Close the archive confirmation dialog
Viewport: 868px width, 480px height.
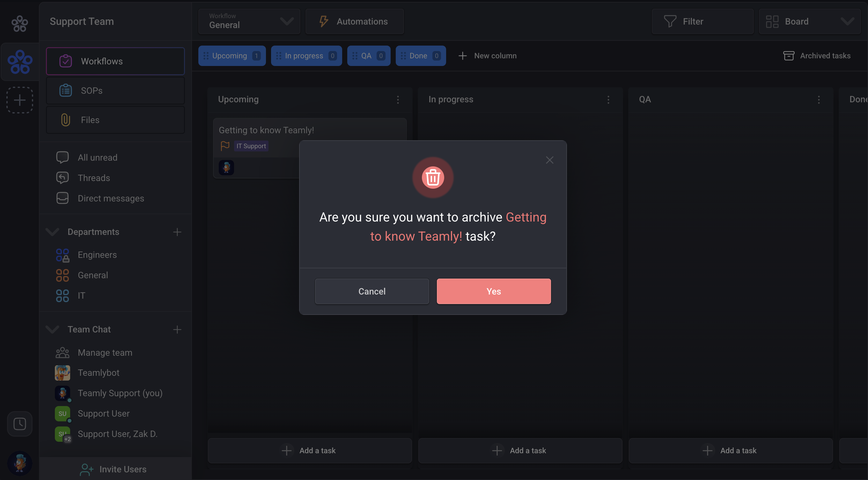click(x=549, y=160)
